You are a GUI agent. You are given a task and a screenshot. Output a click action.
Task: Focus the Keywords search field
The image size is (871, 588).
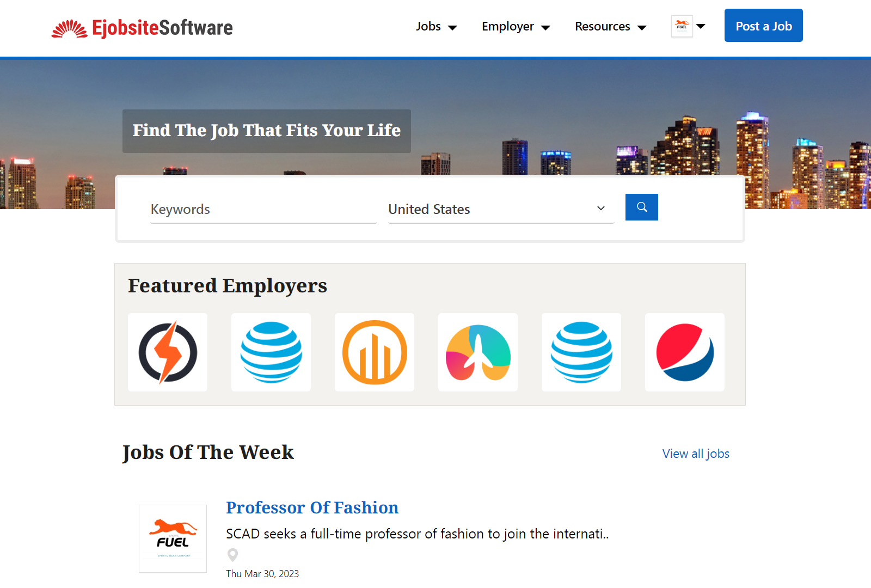263,209
